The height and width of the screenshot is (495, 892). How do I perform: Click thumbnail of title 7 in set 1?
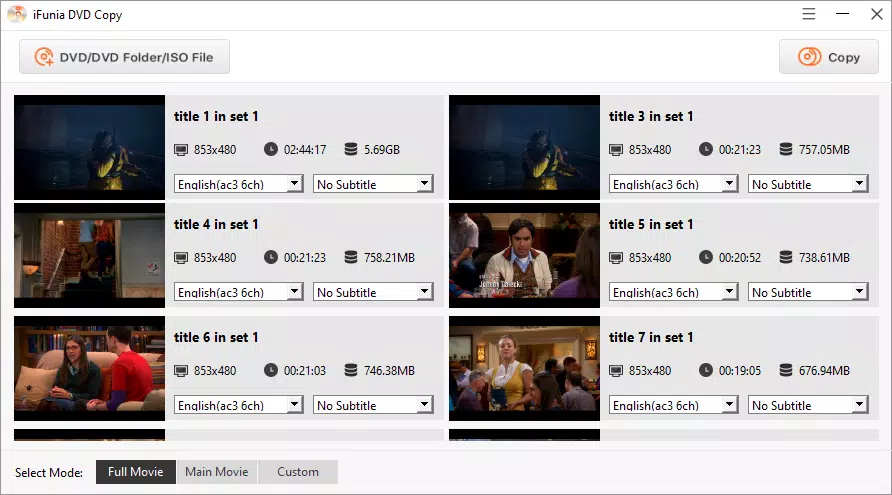coord(525,369)
